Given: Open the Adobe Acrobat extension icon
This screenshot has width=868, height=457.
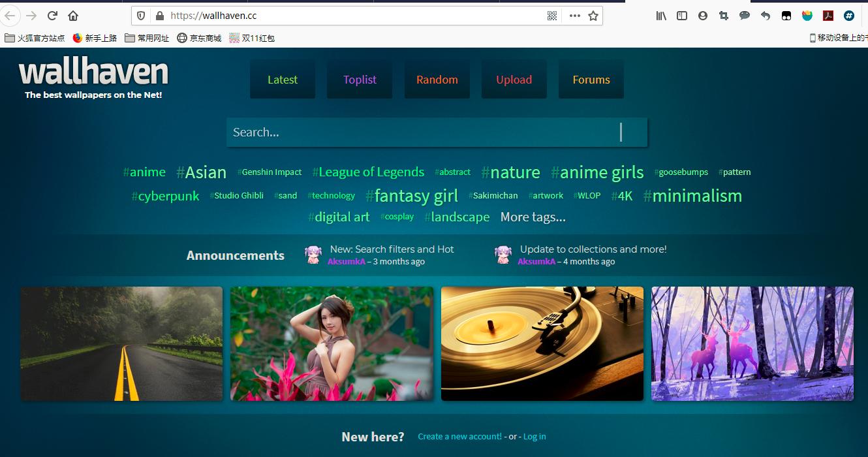Looking at the screenshot, I should coord(828,16).
